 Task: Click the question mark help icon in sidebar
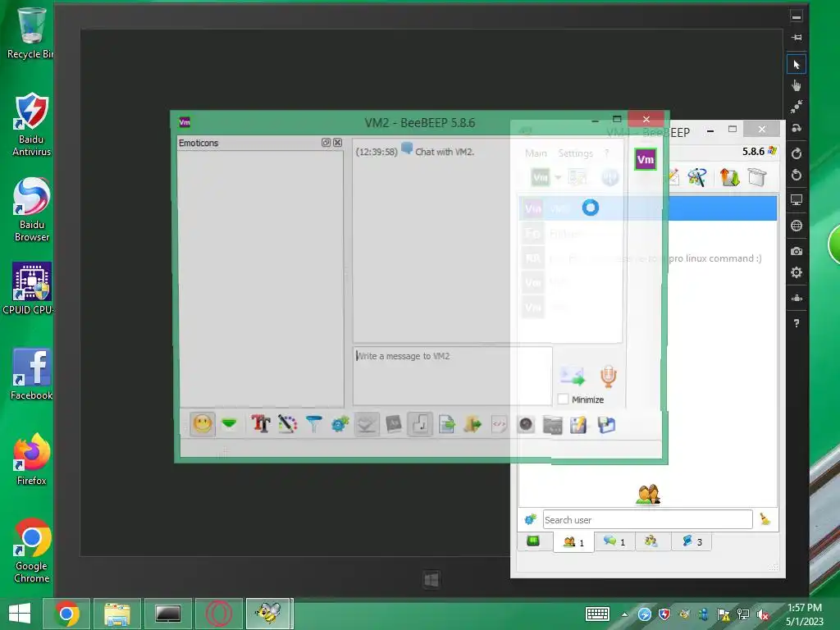[797, 323]
